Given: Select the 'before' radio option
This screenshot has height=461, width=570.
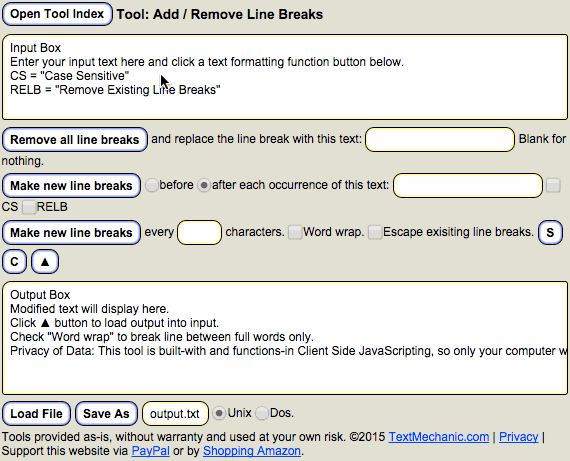Looking at the screenshot, I should point(152,185).
